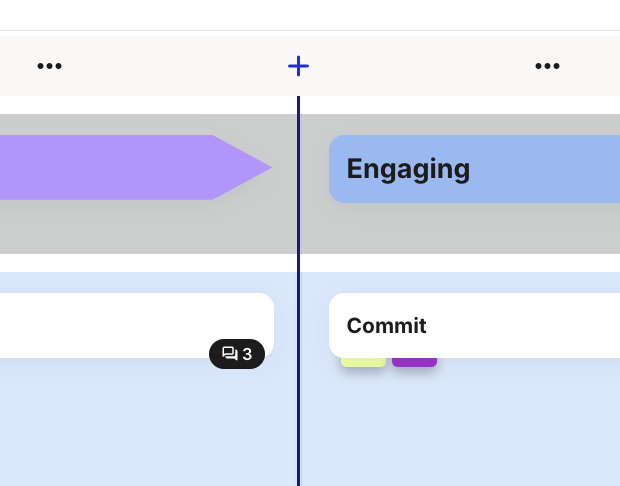Image resolution: width=620 pixels, height=486 pixels.
Task: Open the right column three-dot menu
Action: click(547, 66)
